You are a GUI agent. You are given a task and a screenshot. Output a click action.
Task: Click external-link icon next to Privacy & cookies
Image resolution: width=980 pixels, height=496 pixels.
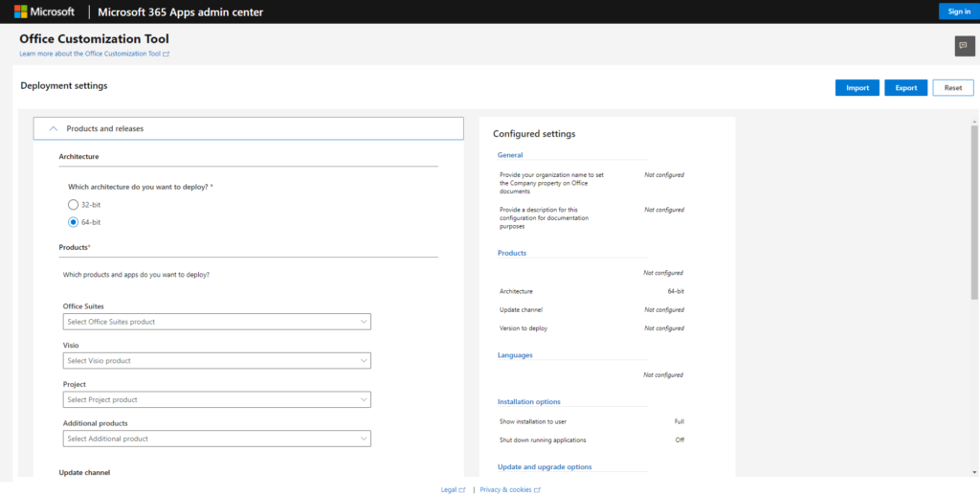pyautogui.click(x=537, y=489)
